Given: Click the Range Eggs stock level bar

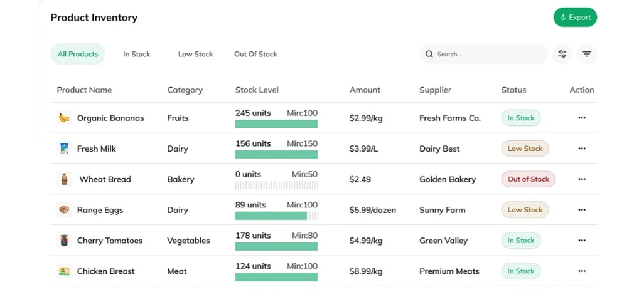Looking at the screenshot, I should [x=276, y=216].
